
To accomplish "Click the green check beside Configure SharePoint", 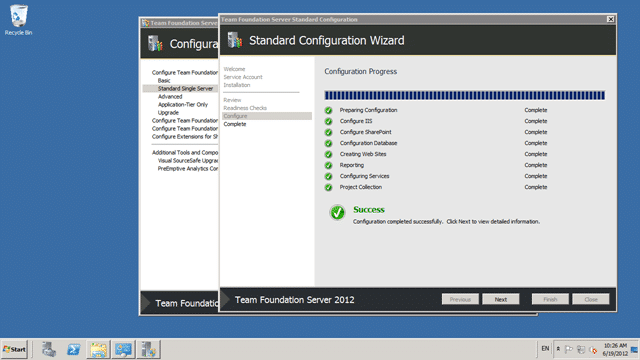I will pos(328,132).
